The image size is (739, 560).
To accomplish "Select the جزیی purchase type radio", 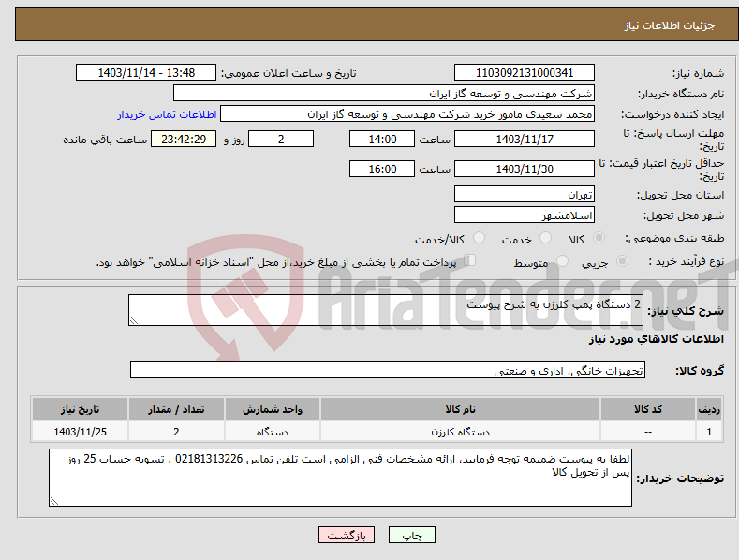I will 622,261.
